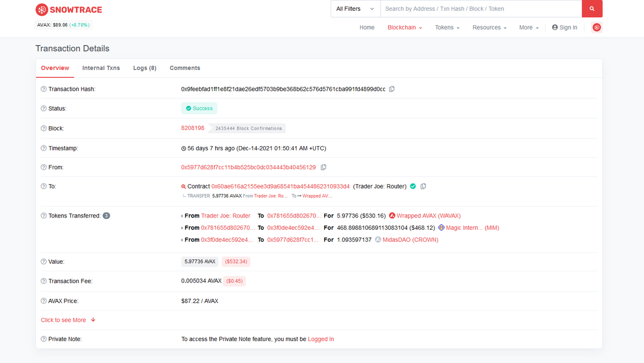The height and width of the screenshot is (363, 644).
Task: Open the Wrapped AVAX (WAVAX) token link
Action: pyautogui.click(x=429, y=216)
